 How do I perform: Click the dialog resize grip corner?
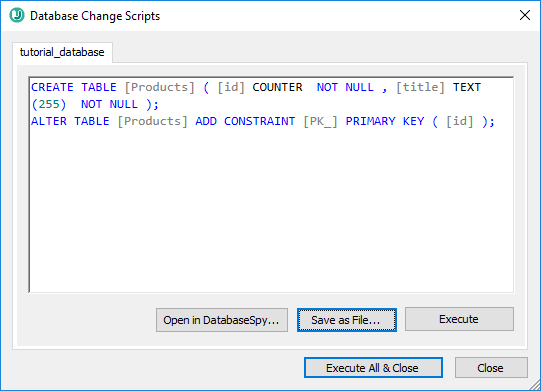534,384
